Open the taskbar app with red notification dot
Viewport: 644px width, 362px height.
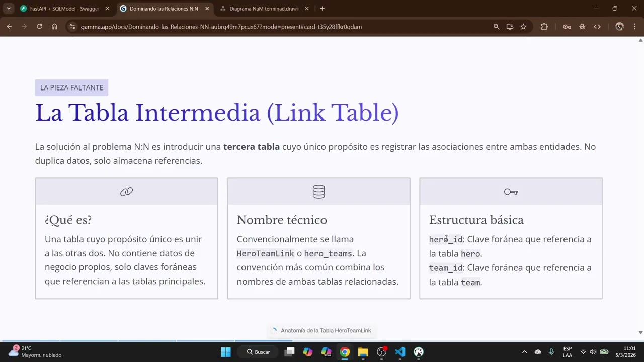(381, 352)
